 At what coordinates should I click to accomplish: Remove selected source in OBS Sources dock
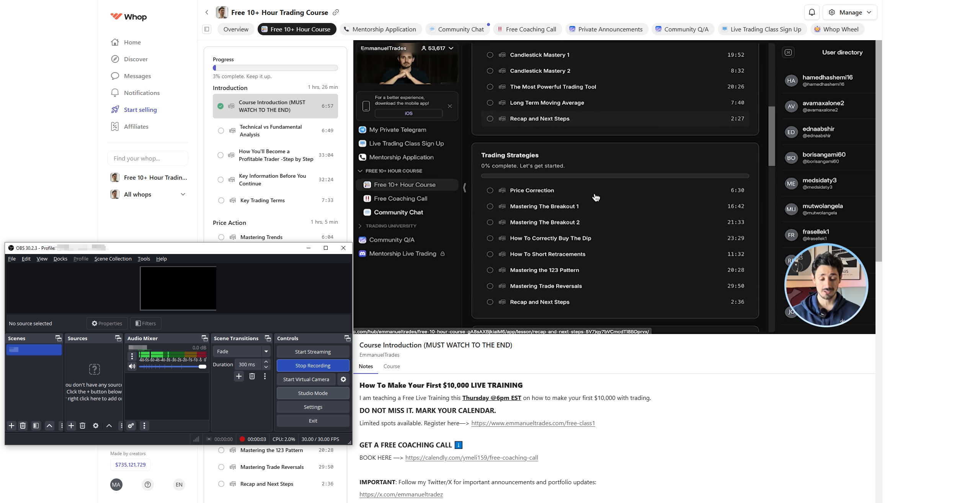click(82, 426)
